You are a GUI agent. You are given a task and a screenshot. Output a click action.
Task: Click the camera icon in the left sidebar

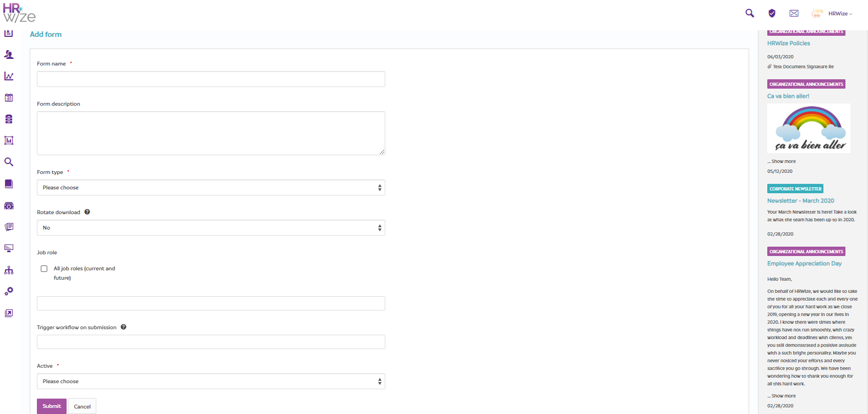tap(8, 205)
